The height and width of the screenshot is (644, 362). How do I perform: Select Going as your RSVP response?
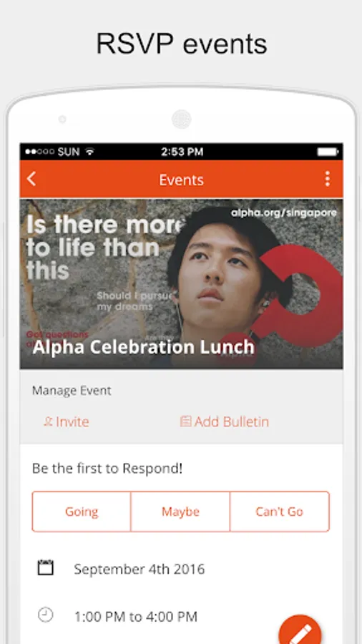pos(82,512)
